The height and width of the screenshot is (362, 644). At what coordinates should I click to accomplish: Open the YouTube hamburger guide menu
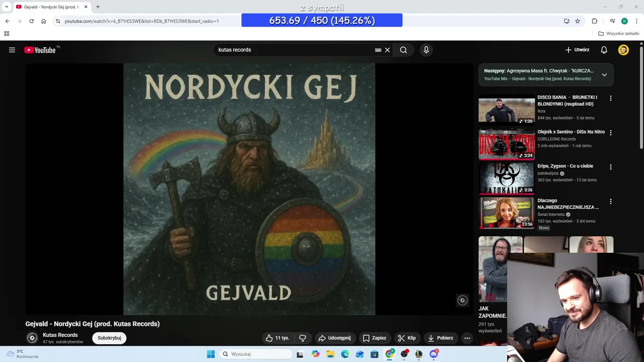(x=12, y=50)
